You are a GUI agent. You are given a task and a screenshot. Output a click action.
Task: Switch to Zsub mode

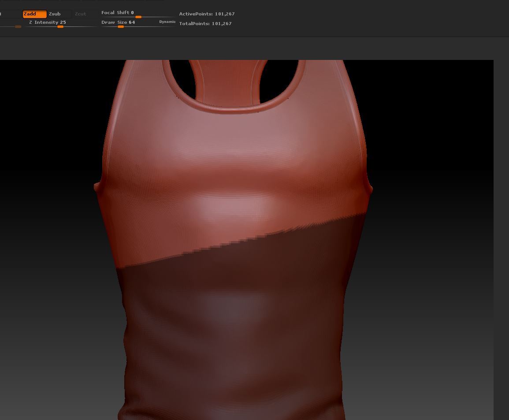[59, 14]
